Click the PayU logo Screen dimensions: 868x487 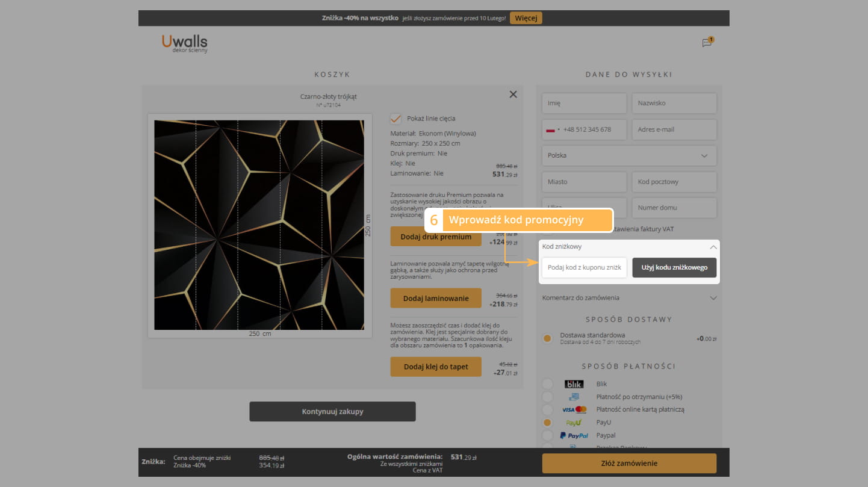tap(574, 423)
